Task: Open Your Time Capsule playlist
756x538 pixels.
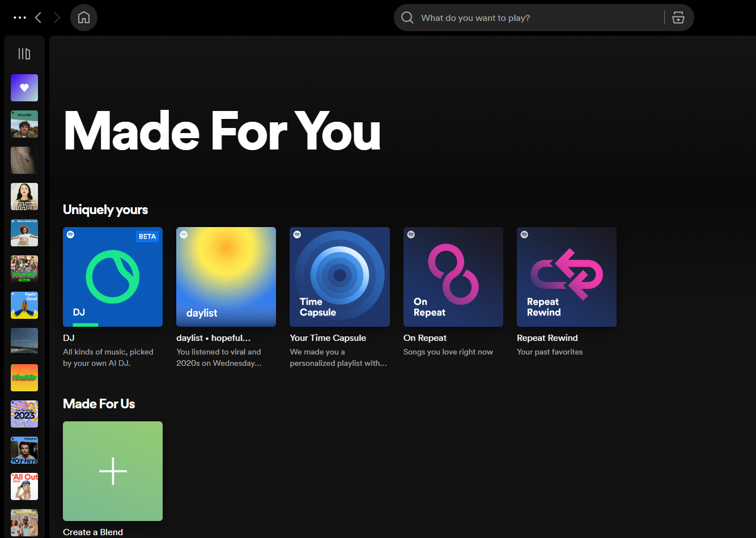Action: pyautogui.click(x=339, y=277)
